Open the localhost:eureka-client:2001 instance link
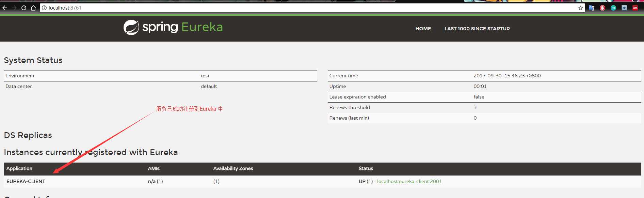The height and width of the screenshot is (198, 644). [409, 181]
